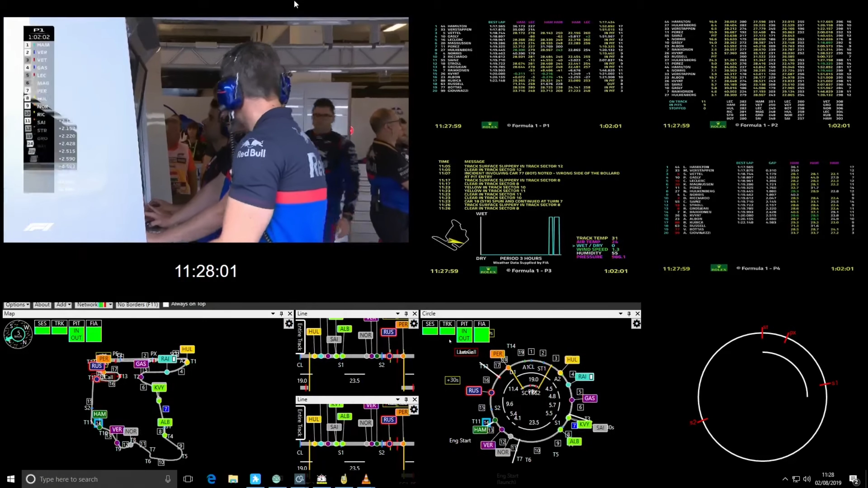Launch VLC media player from the taskbar
868x488 pixels.
click(366, 479)
